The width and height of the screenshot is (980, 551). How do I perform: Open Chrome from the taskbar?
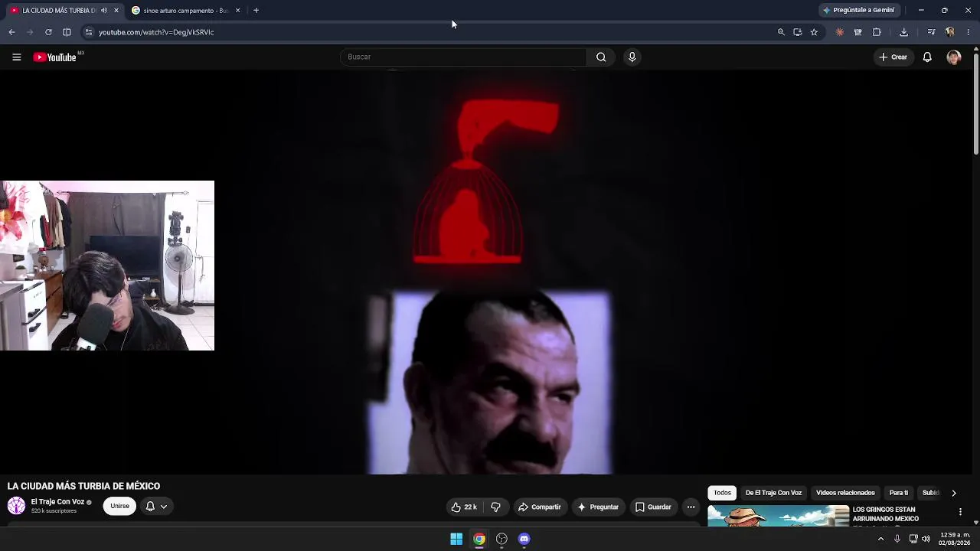point(479,539)
